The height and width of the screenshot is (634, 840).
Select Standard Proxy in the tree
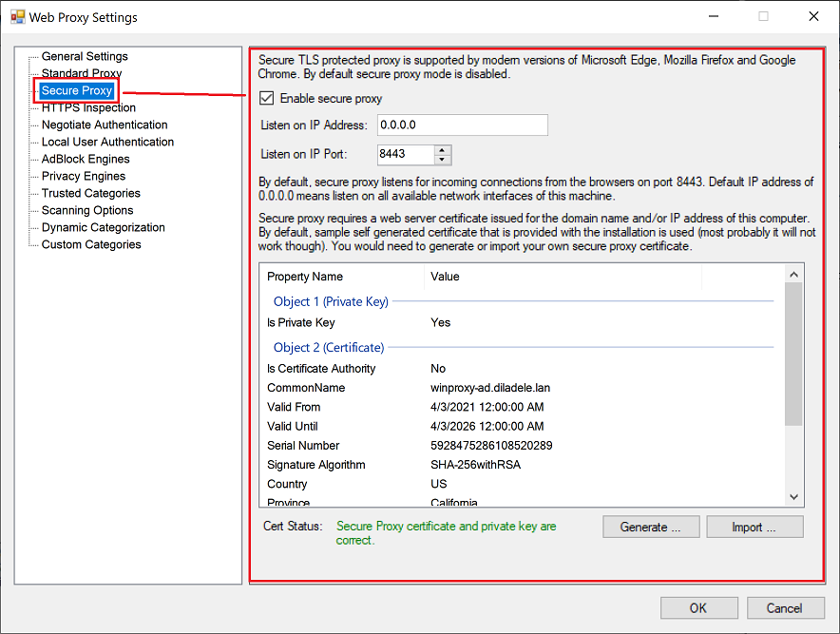(x=82, y=73)
